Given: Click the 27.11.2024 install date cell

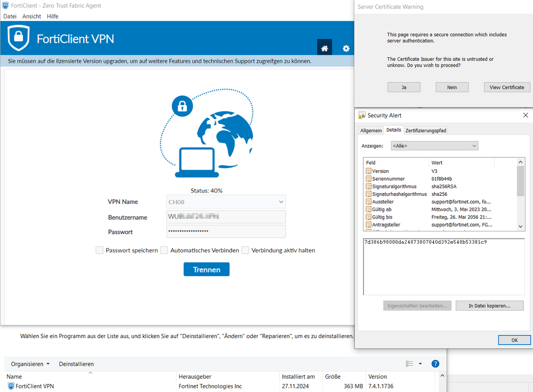Looking at the screenshot, I should (x=295, y=386).
